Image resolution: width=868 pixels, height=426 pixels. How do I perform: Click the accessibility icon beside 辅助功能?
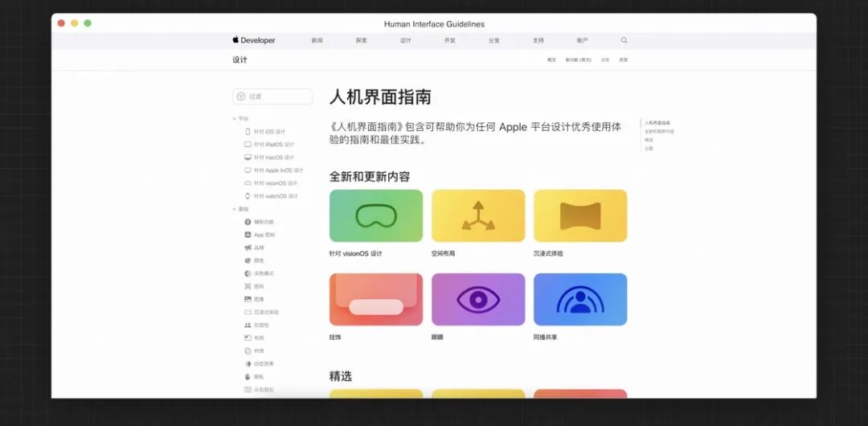tap(248, 222)
